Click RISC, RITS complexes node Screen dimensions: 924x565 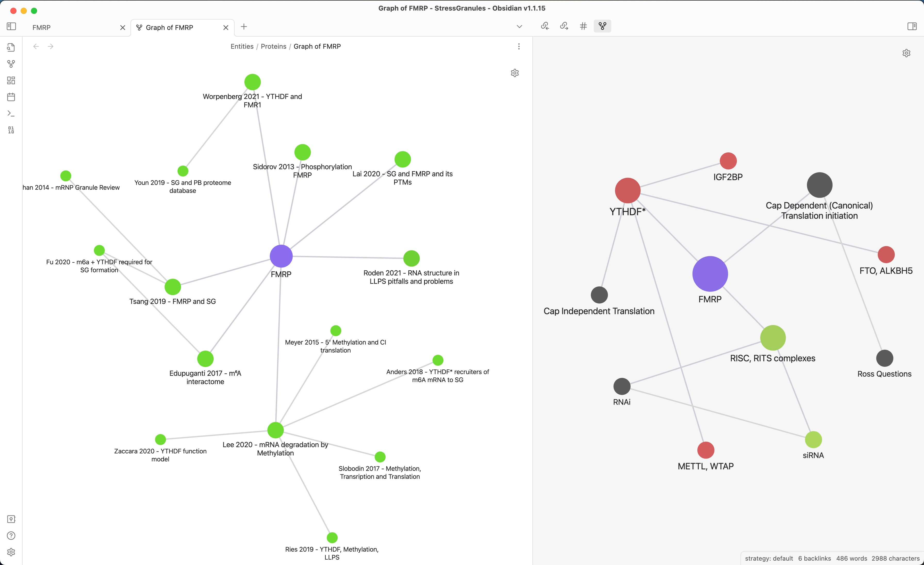point(773,338)
